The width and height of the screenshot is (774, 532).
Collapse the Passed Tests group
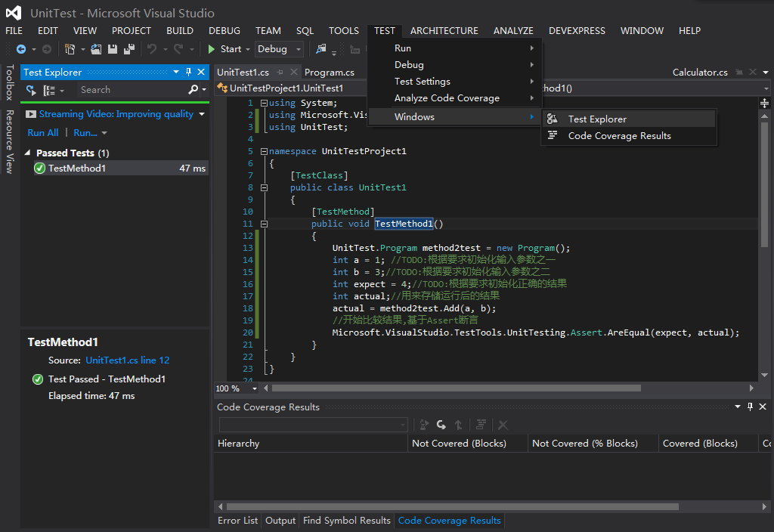pyautogui.click(x=28, y=153)
